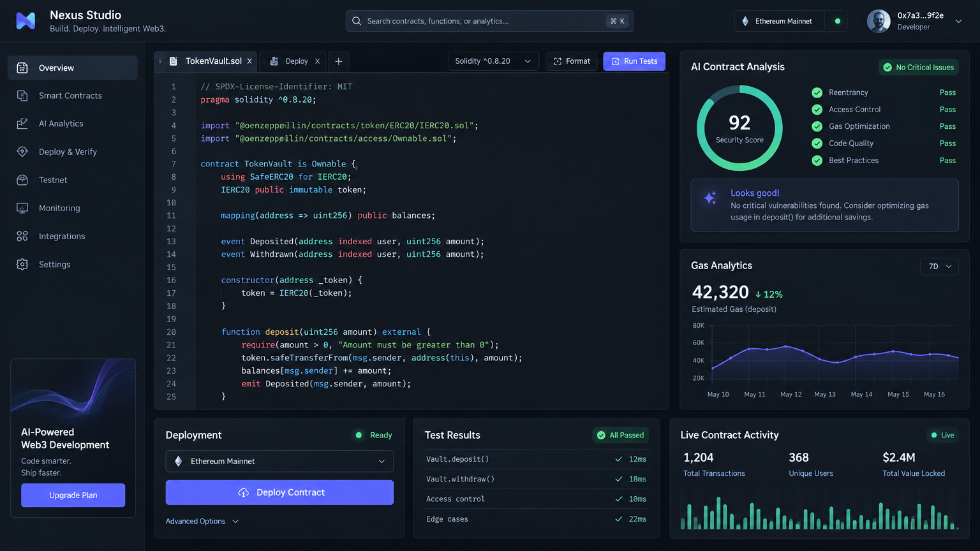980x551 pixels.
Task: Close the Deploy tab
Action: point(317,61)
